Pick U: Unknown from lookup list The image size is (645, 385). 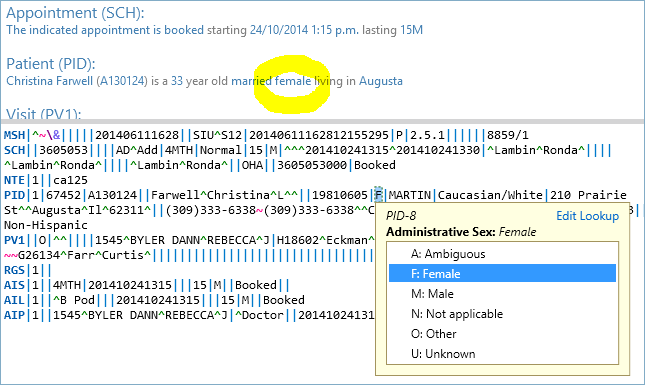tap(503, 354)
